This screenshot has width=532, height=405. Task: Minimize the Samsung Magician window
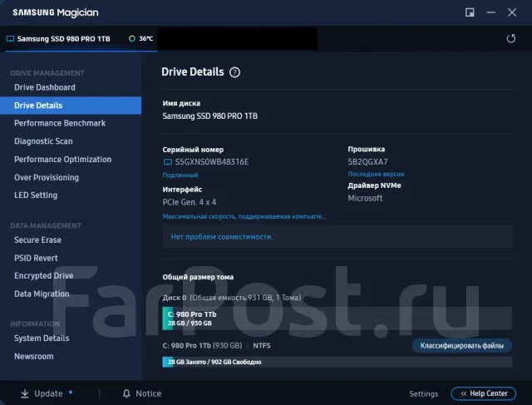pos(490,12)
